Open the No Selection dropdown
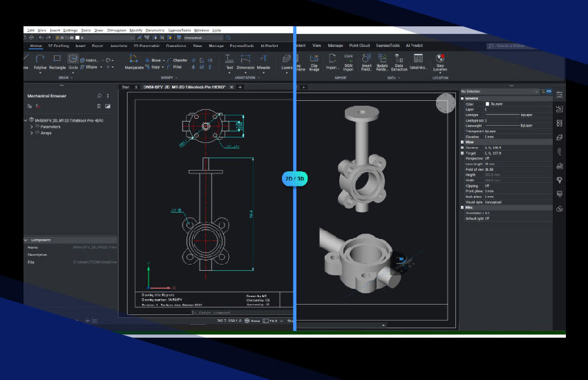 [500, 91]
